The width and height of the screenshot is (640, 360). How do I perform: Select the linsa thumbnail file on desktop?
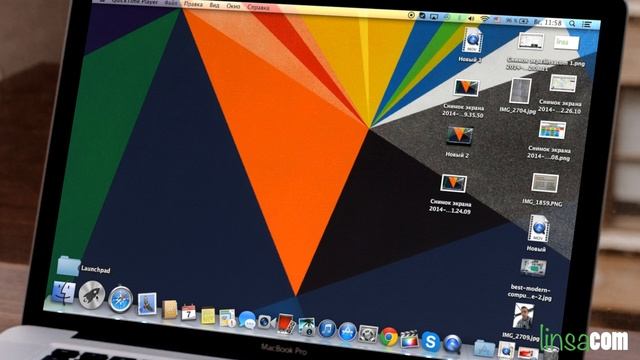click(x=566, y=43)
